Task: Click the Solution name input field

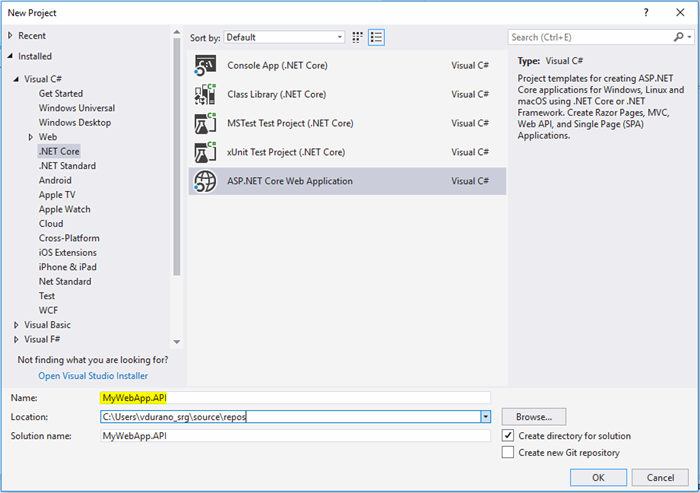Action: click(295, 436)
